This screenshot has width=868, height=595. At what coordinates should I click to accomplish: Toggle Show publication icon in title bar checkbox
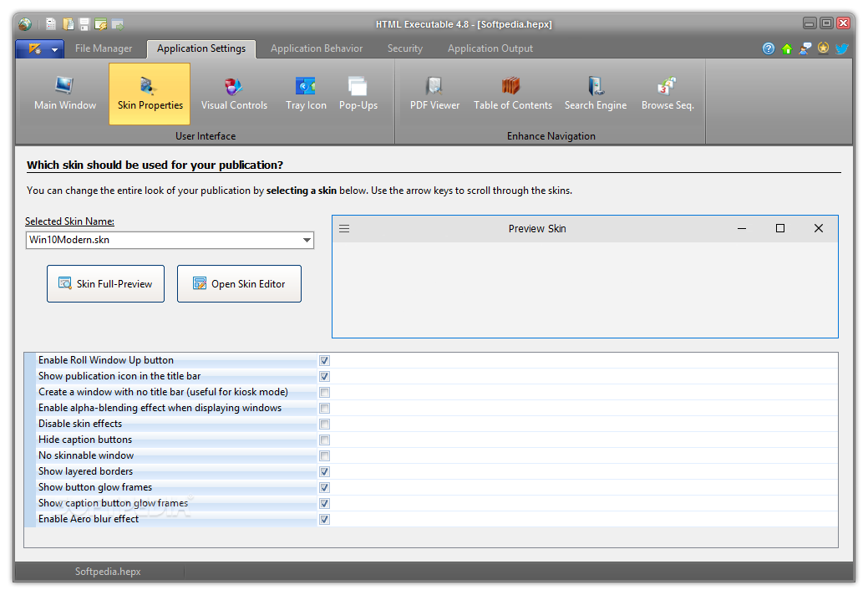pyautogui.click(x=324, y=376)
